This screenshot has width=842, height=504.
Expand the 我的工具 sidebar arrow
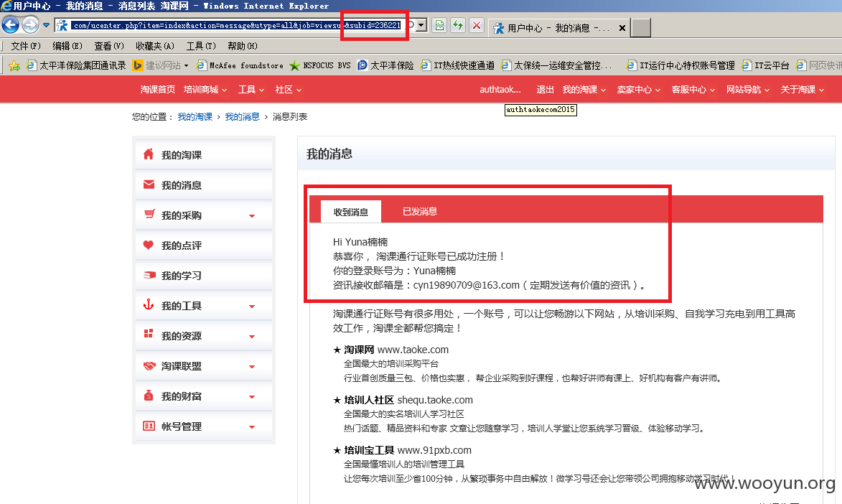(252, 307)
